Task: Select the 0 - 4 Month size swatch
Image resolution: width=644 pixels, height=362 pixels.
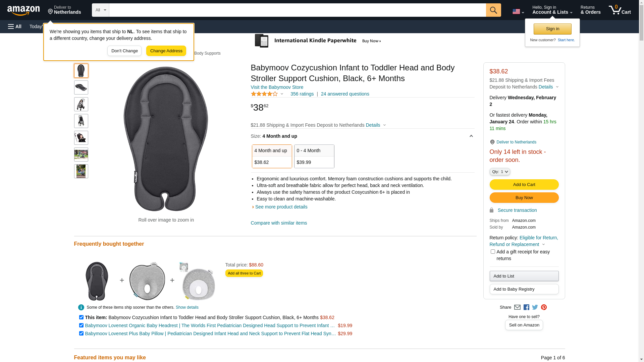Action: pos(314,157)
